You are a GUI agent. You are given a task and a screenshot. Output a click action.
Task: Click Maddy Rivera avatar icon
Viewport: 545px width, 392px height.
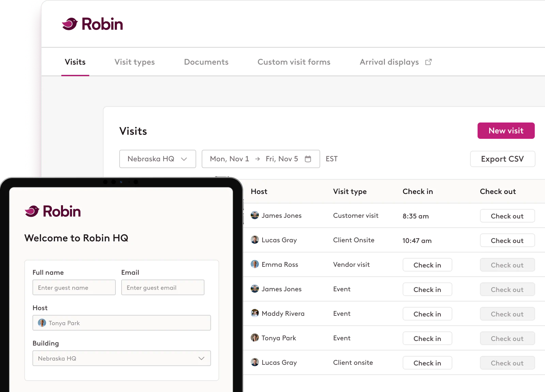pyautogui.click(x=255, y=313)
